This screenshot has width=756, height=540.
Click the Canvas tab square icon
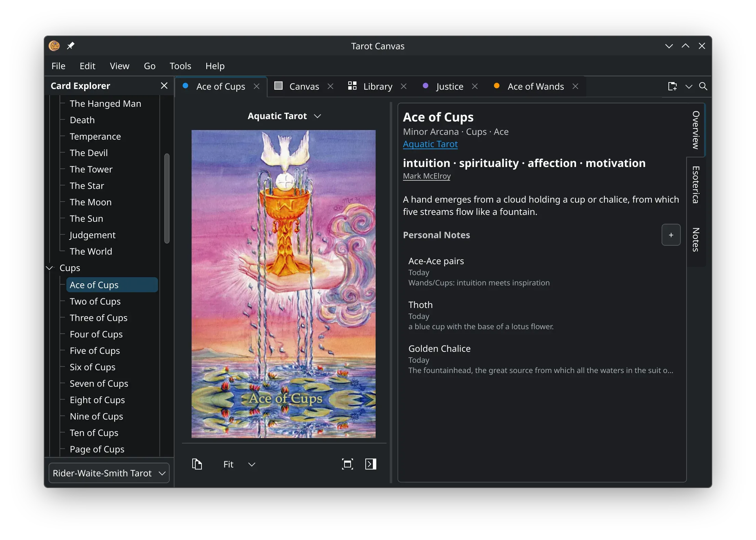click(x=279, y=86)
